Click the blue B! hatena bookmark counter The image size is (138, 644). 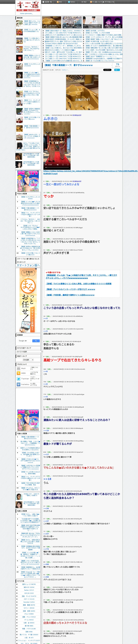pyautogui.click(x=117, y=70)
